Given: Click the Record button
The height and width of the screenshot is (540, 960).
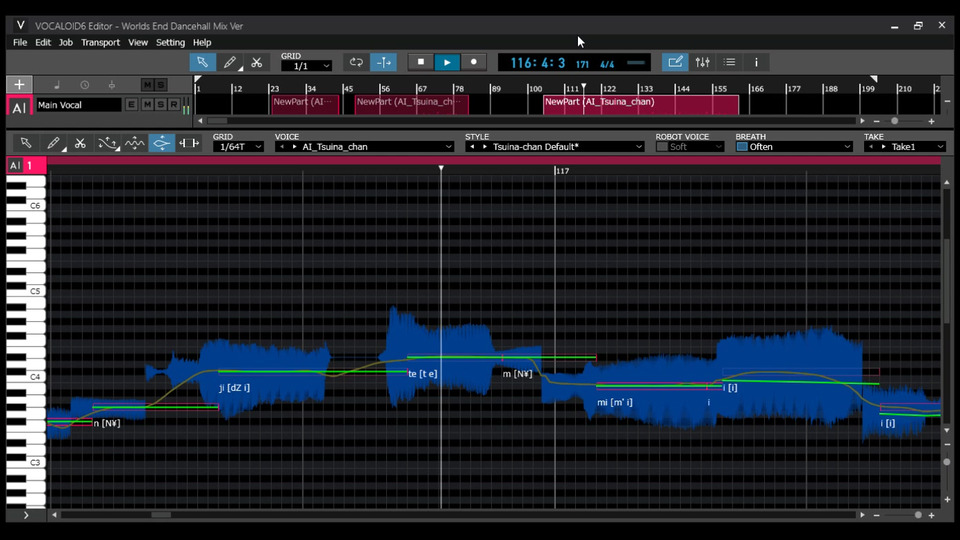Looking at the screenshot, I should pyautogui.click(x=474, y=62).
